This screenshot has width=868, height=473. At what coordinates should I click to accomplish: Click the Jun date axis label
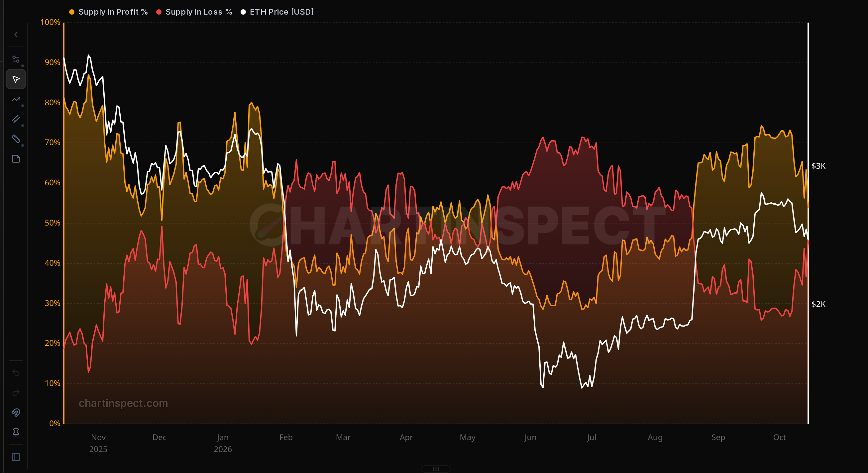pyautogui.click(x=530, y=438)
